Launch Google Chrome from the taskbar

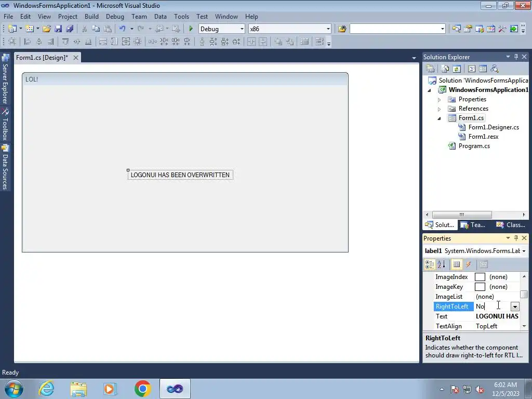tap(142, 389)
